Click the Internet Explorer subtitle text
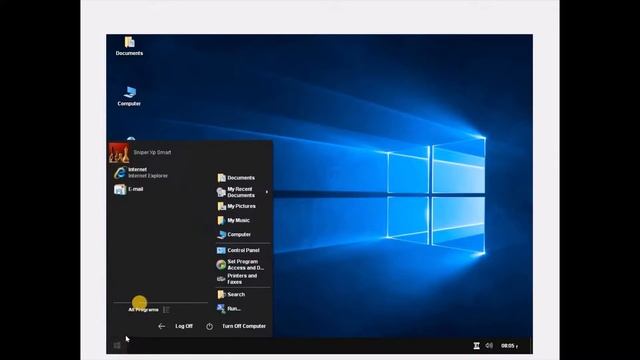 coord(148,176)
